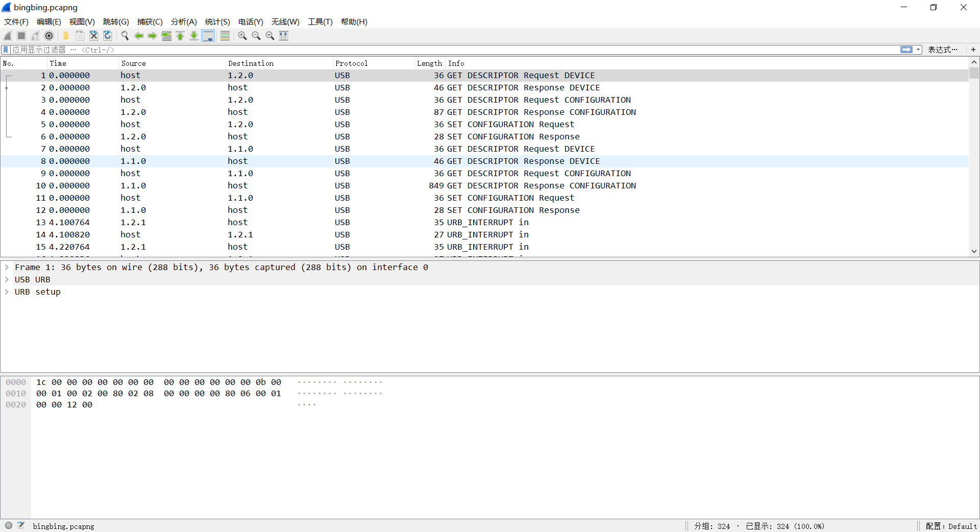Click the 表达式 expression button
980x532 pixels.
coord(942,50)
